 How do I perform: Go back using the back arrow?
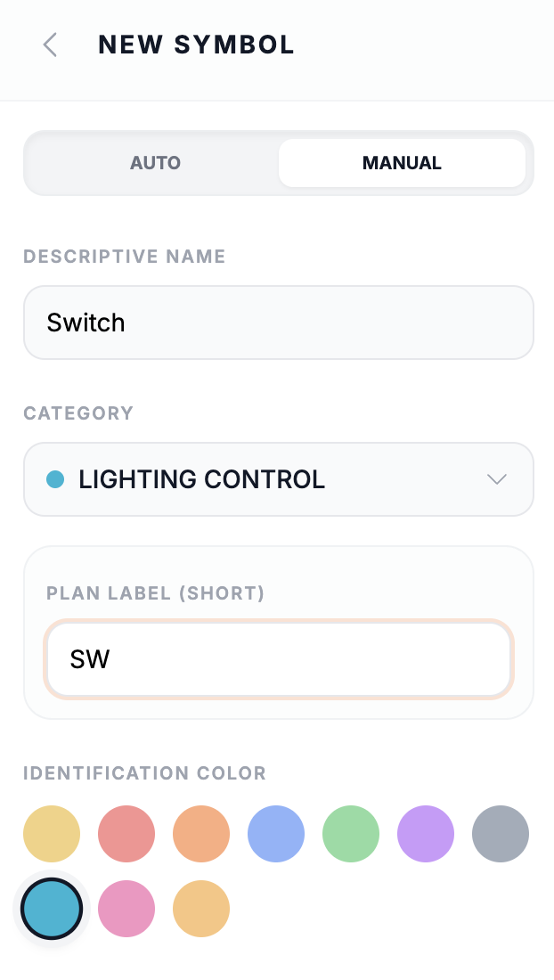click(x=50, y=45)
